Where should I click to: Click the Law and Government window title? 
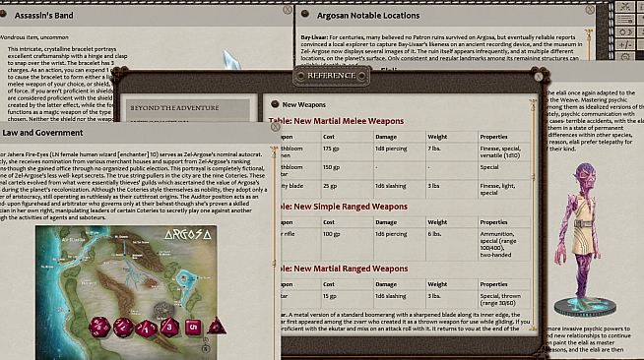[x=42, y=133]
